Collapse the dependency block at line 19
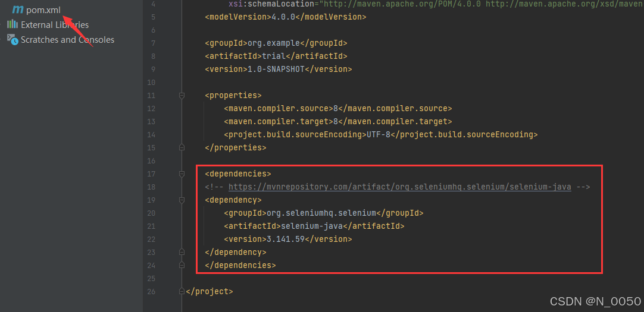 coord(182,200)
